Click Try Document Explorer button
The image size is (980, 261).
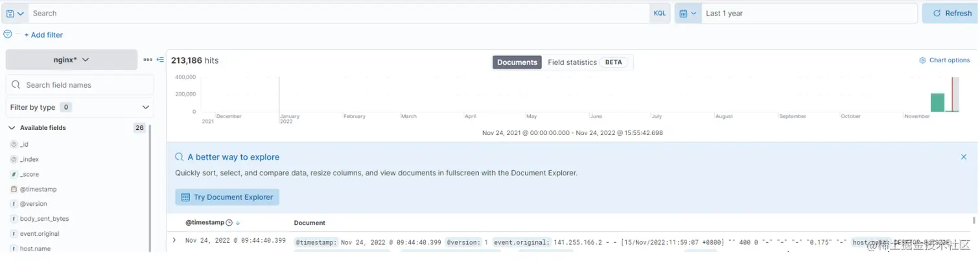227,197
